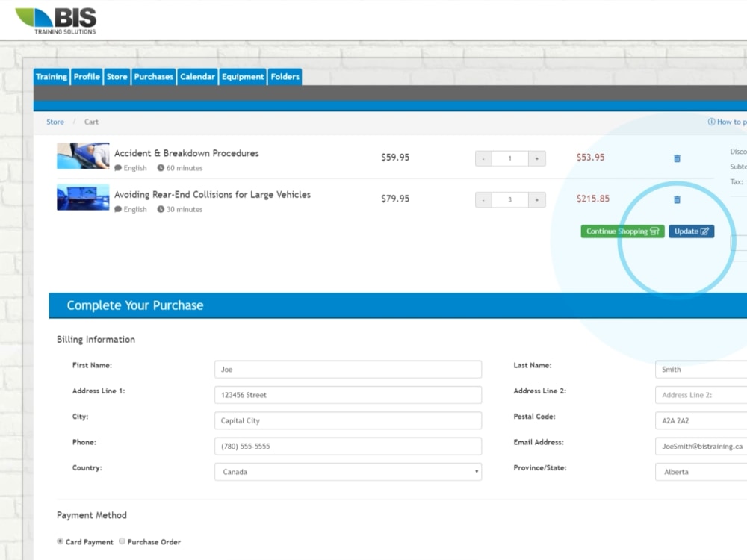Click the 30 minutes duration label
747x560 pixels.
pyautogui.click(x=179, y=210)
